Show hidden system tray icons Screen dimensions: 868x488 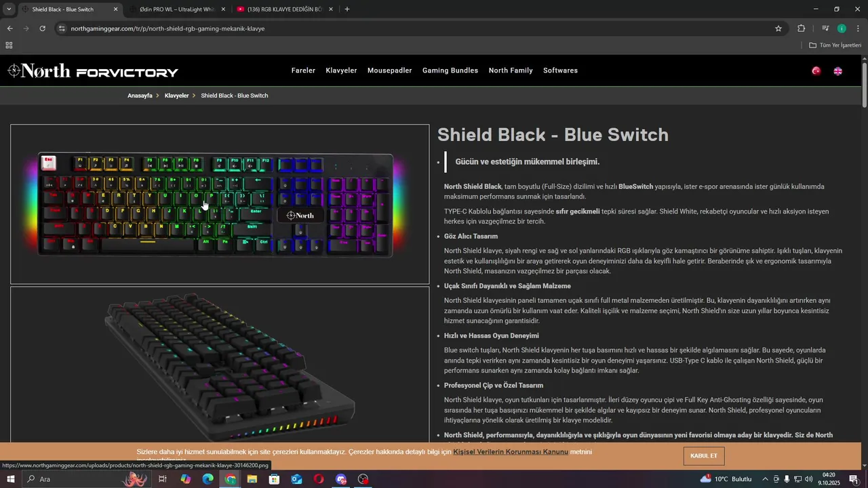(x=766, y=479)
